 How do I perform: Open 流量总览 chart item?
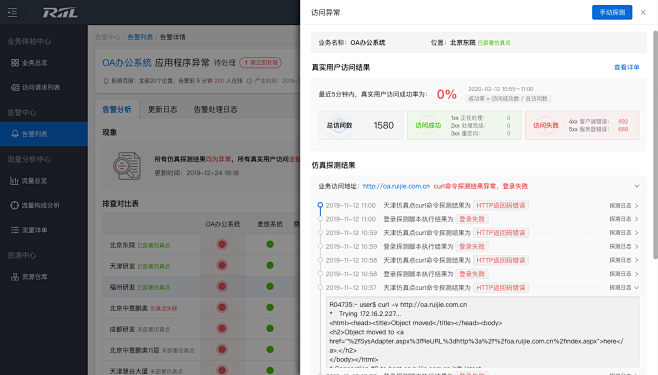(x=29, y=181)
